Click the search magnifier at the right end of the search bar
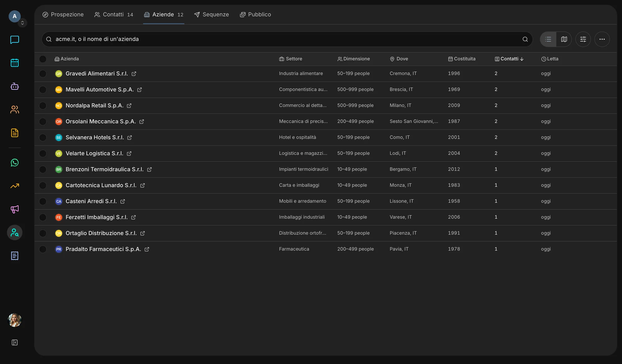 coord(525,39)
